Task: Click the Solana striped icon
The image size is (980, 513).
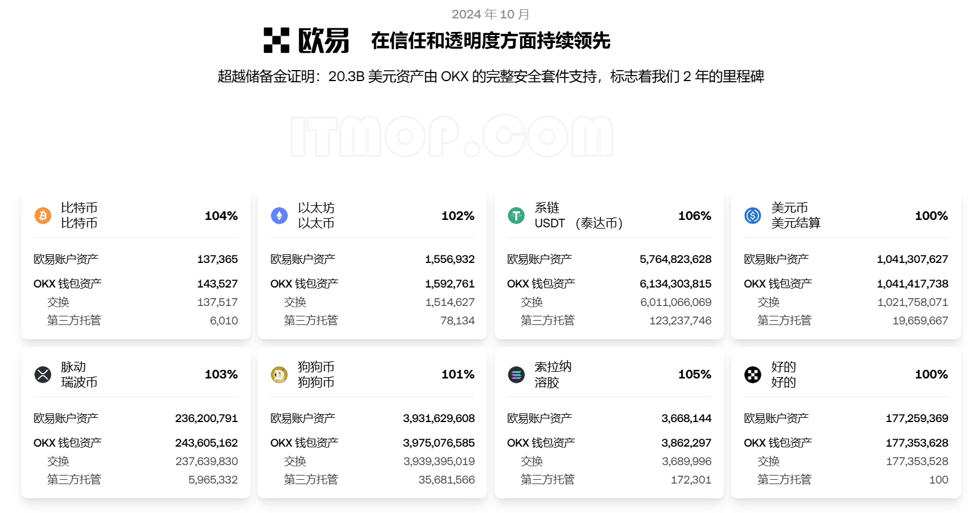Action: [x=516, y=374]
